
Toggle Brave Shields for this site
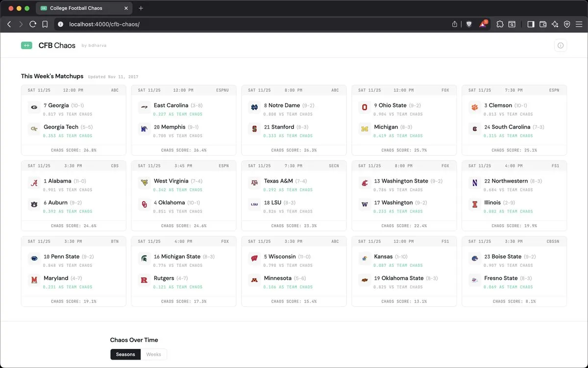pyautogui.click(x=469, y=24)
